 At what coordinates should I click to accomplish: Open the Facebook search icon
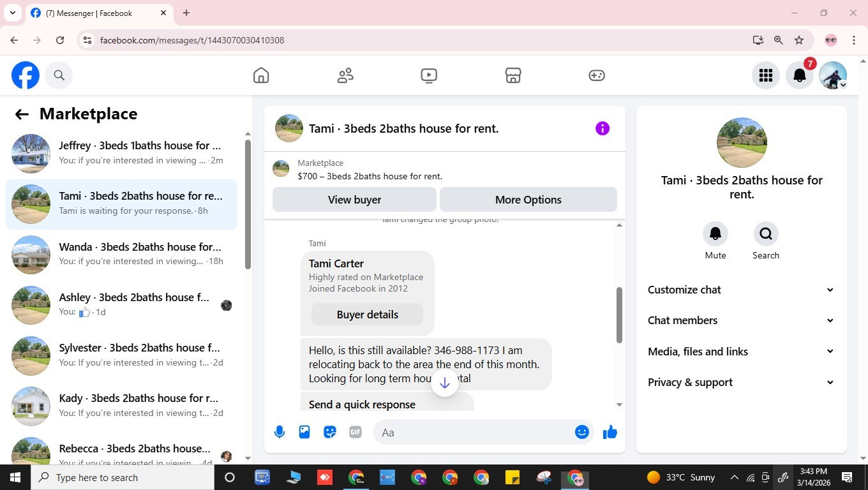pos(59,75)
